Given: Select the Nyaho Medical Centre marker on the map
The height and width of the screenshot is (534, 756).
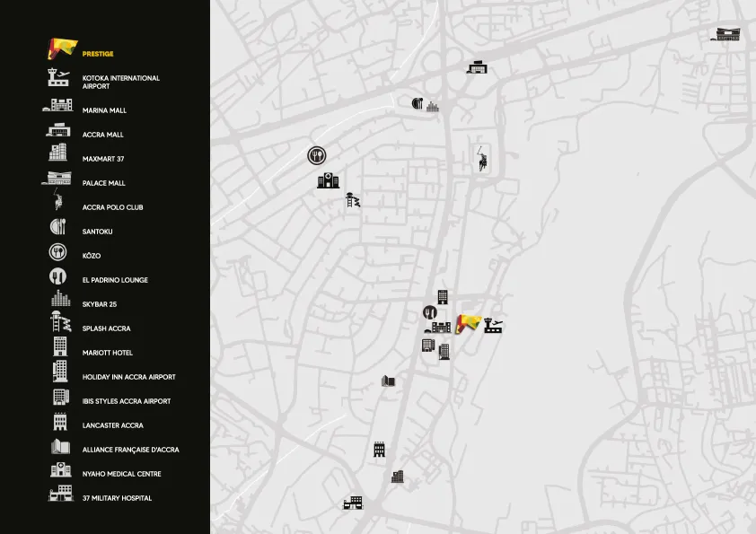Looking at the screenshot, I should pyautogui.click(x=328, y=180).
